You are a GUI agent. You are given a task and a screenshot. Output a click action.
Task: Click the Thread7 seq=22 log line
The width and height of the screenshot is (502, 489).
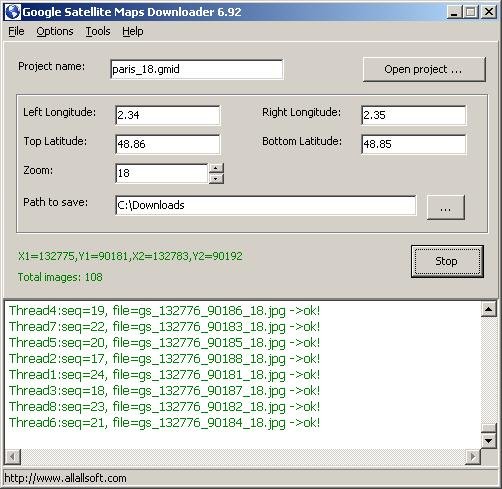(x=164, y=327)
